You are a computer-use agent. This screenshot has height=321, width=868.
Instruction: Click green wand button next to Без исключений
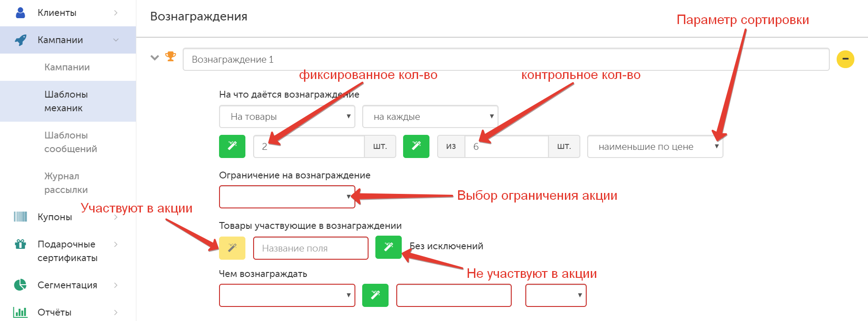pyautogui.click(x=389, y=247)
